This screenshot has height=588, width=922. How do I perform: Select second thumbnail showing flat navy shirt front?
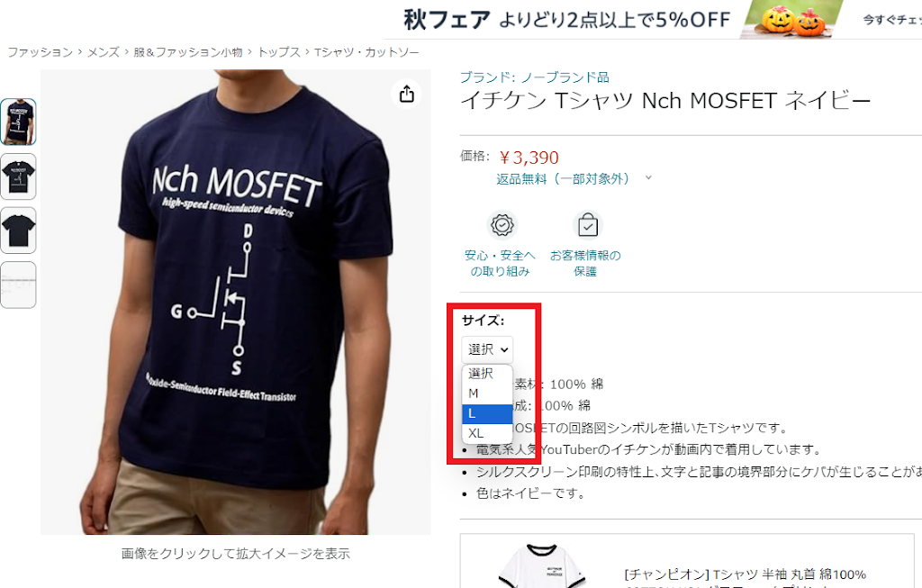tap(18, 176)
